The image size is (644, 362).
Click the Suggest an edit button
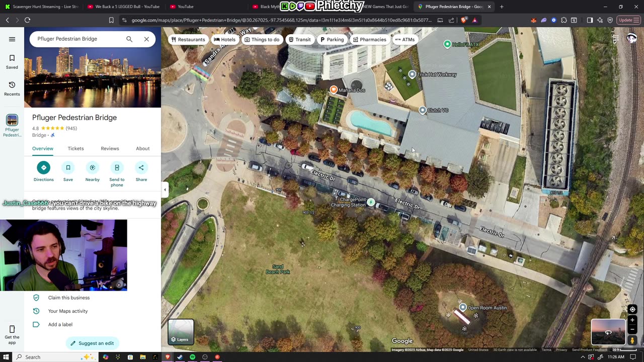(x=92, y=343)
